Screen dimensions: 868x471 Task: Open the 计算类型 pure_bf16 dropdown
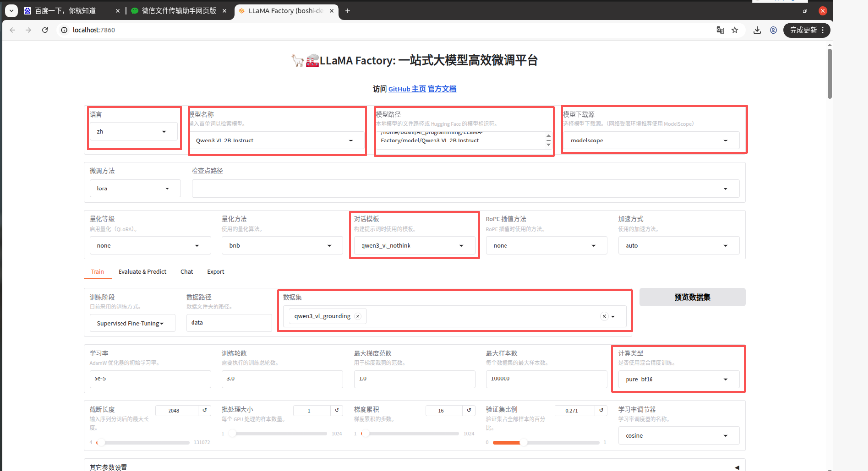[678, 379]
